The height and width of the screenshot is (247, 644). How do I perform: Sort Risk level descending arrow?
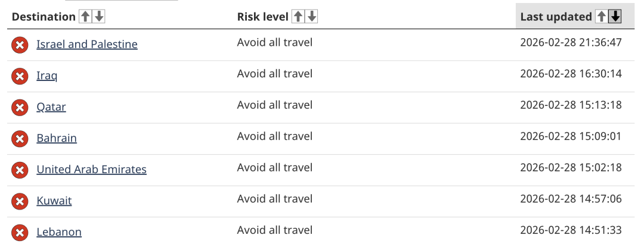(311, 17)
